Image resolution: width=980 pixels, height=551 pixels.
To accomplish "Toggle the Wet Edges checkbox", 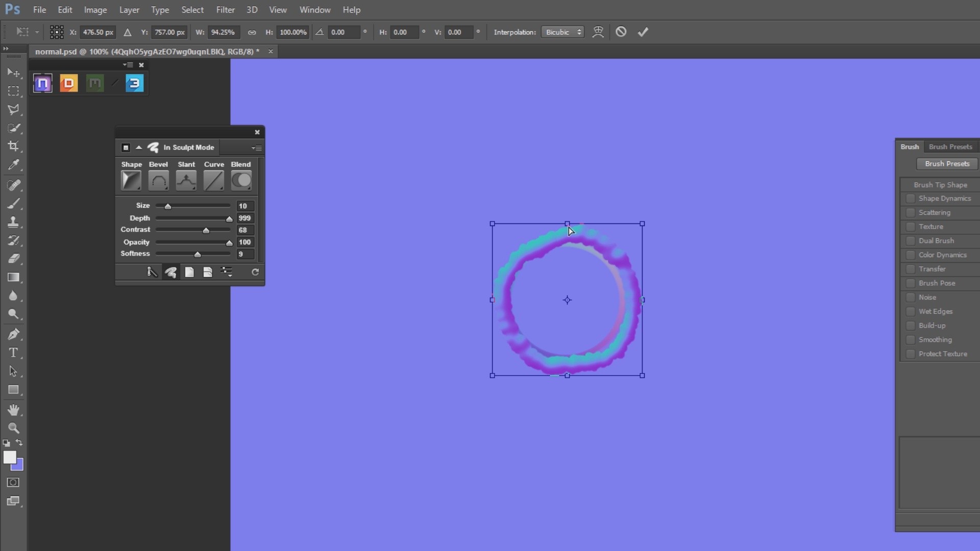I will pyautogui.click(x=910, y=311).
